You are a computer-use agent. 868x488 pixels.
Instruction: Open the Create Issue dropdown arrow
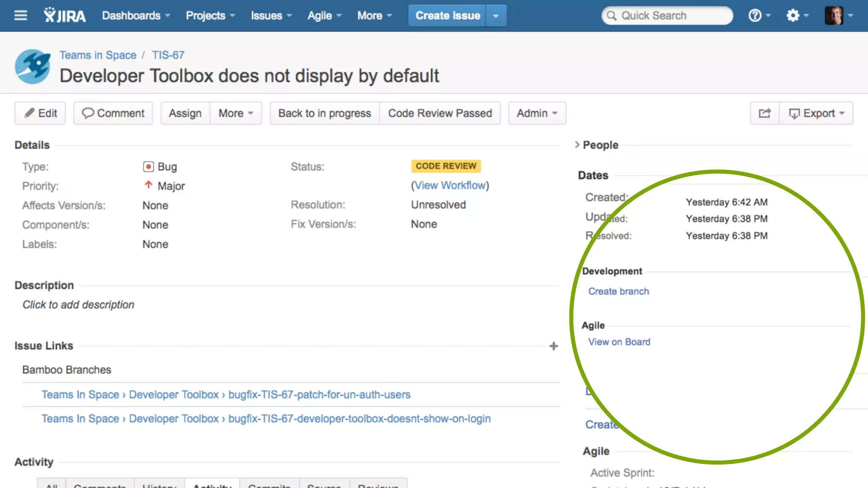pyautogui.click(x=496, y=16)
